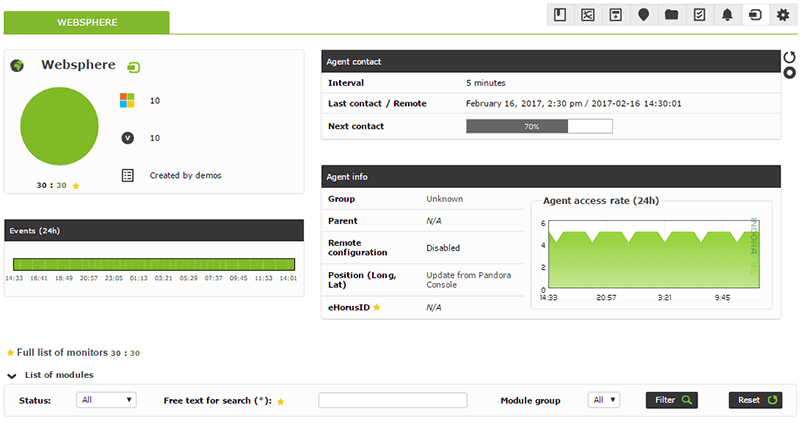This screenshot has width=800, height=425.
Task: Open agent setup gear tab
Action: point(783,15)
